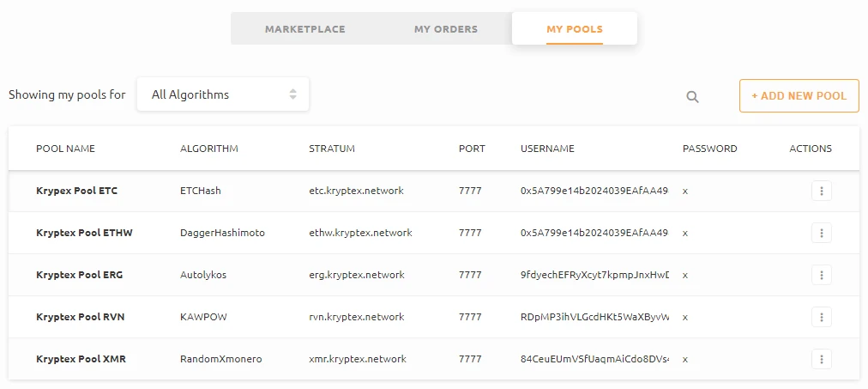Click the search magnifier icon
The width and height of the screenshot is (868, 389).
tap(692, 96)
